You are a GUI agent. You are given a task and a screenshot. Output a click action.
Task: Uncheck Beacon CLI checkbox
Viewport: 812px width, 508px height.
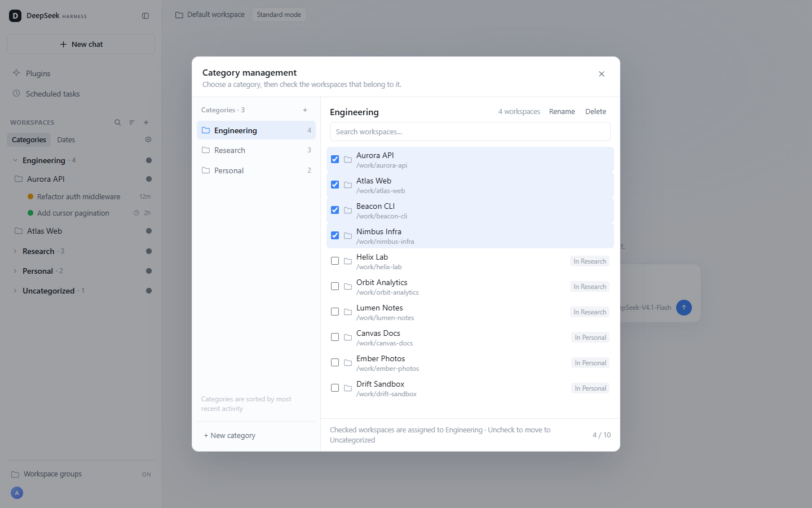point(335,210)
